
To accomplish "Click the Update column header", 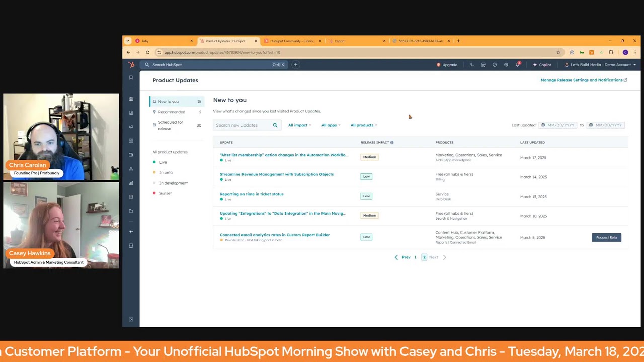I will (226, 143).
